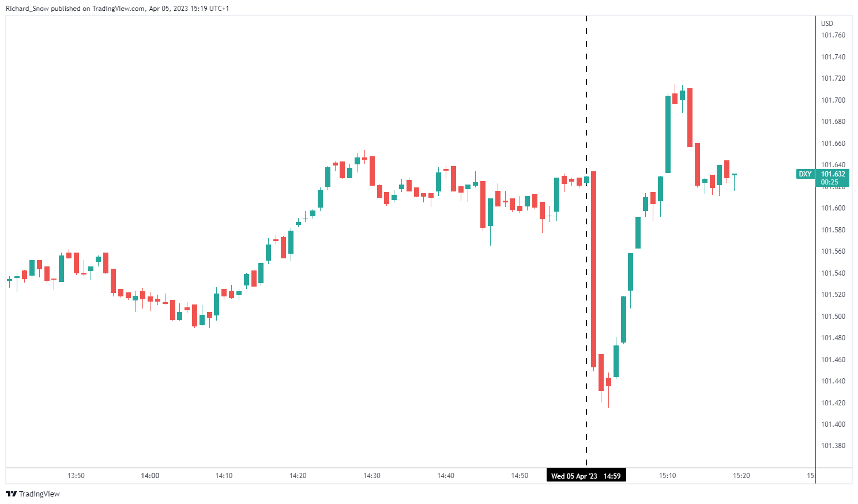This screenshot has width=858, height=504.
Task: Click the 14:00 time axis label
Action: [x=150, y=476]
